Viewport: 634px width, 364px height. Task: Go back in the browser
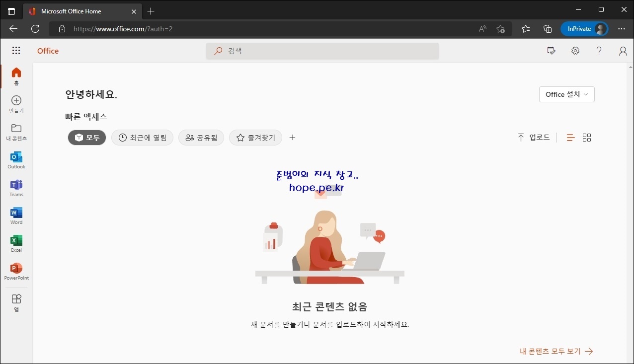tap(13, 29)
